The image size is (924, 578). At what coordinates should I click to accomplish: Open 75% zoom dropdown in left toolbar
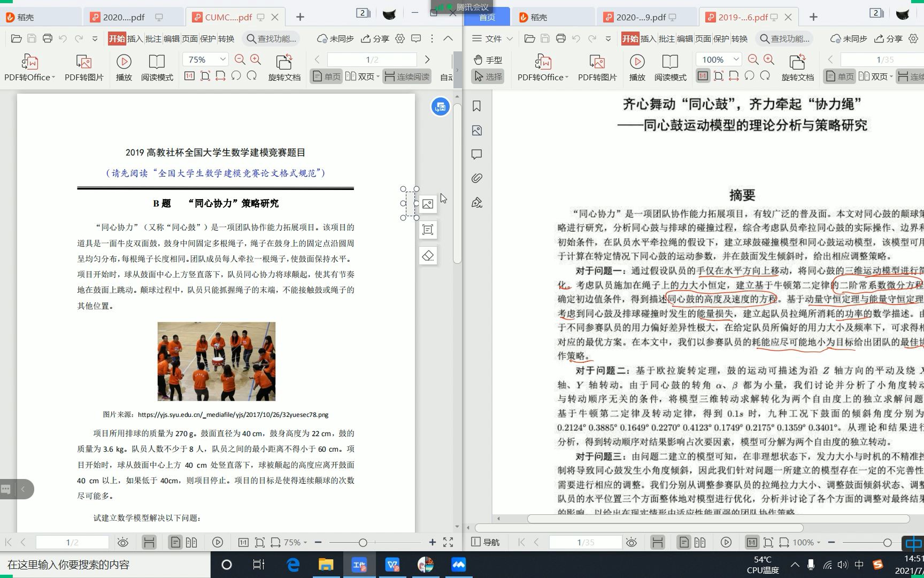tap(223, 59)
